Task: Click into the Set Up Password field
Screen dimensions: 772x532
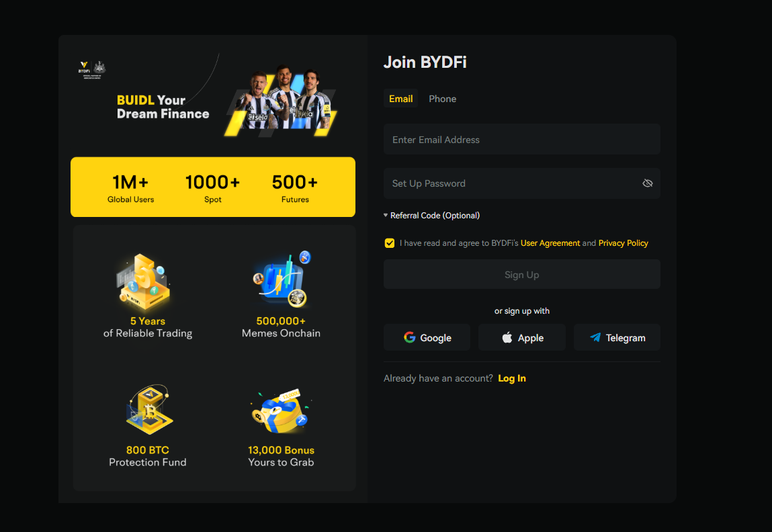Action: click(511, 183)
